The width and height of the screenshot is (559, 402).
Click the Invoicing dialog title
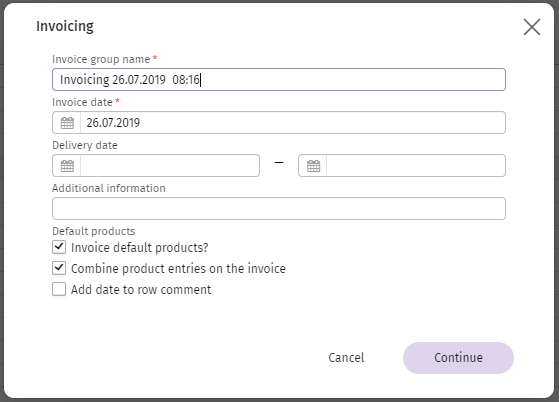tap(65, 26)
